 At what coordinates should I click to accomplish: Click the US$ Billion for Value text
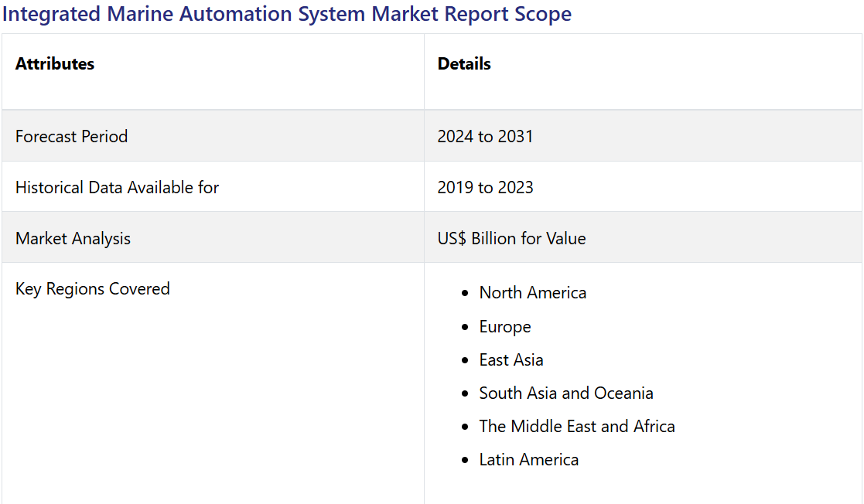pyautogui.click(x=511, y=239)
